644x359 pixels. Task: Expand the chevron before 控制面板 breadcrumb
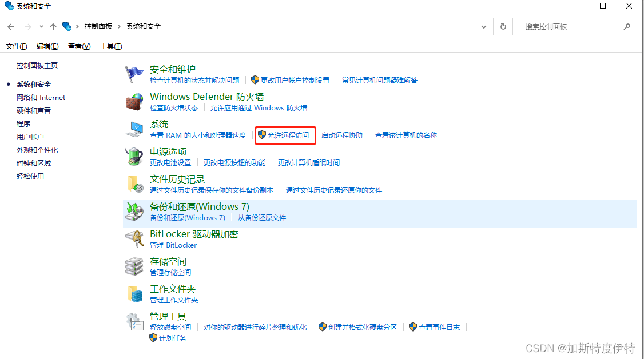(77, 26)
